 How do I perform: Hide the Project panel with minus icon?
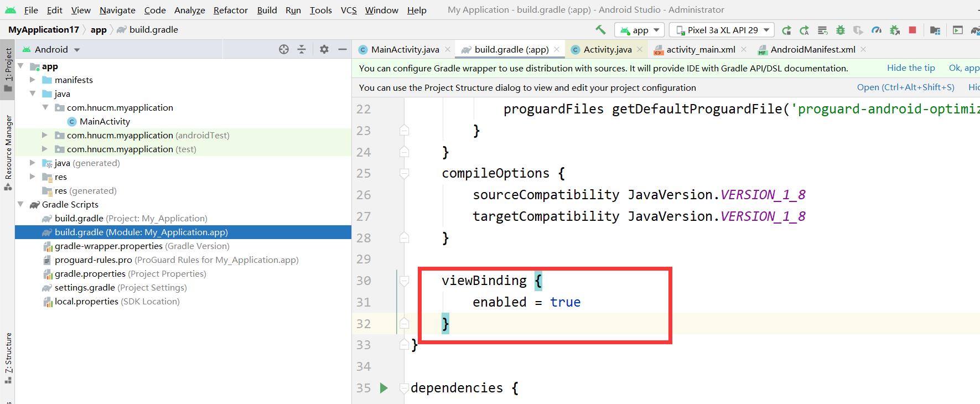pyautogui.click(x=343, y=49)
